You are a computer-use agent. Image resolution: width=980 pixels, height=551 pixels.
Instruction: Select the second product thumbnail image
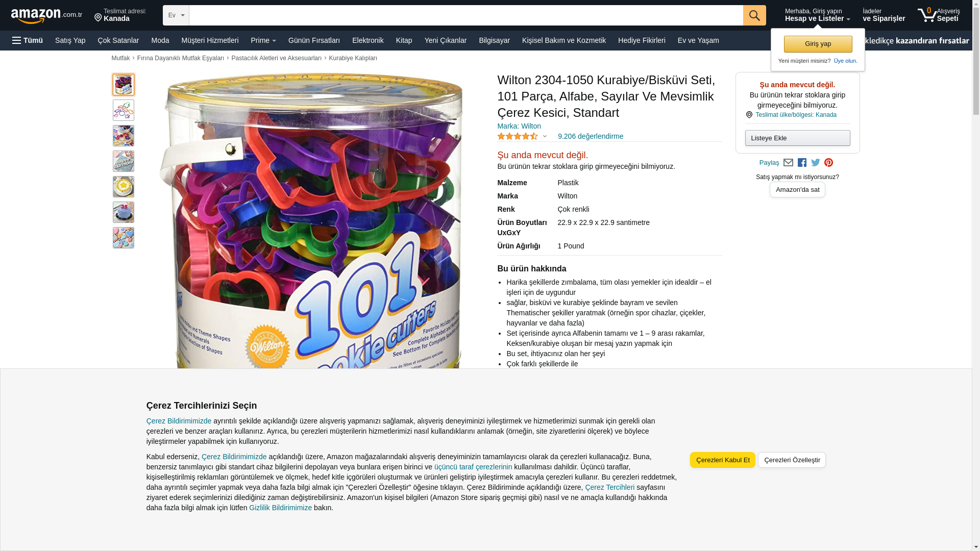coord(124,110)
